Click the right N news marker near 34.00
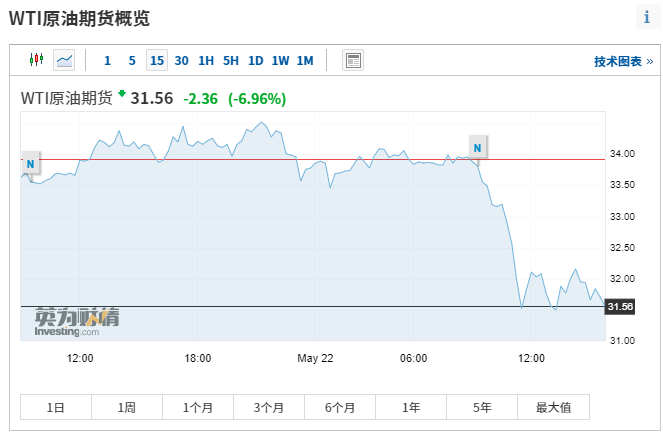663x433 pixels. (x=478, y=148)
